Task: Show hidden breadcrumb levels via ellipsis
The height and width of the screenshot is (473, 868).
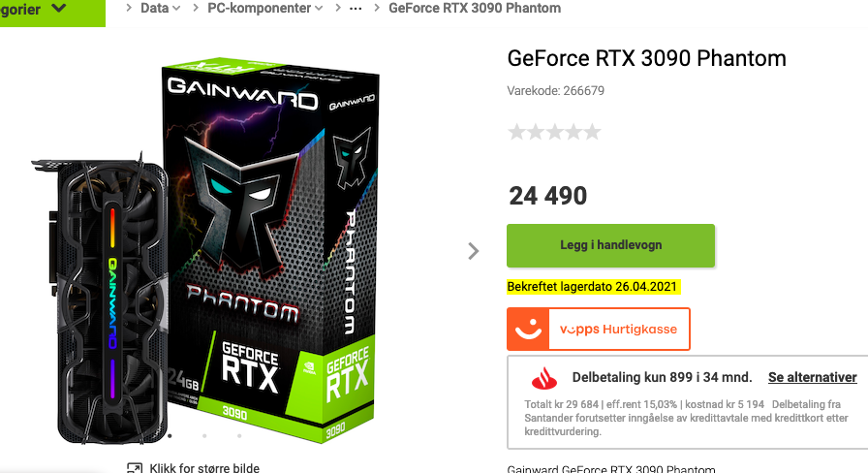Action: click(356, 9)
